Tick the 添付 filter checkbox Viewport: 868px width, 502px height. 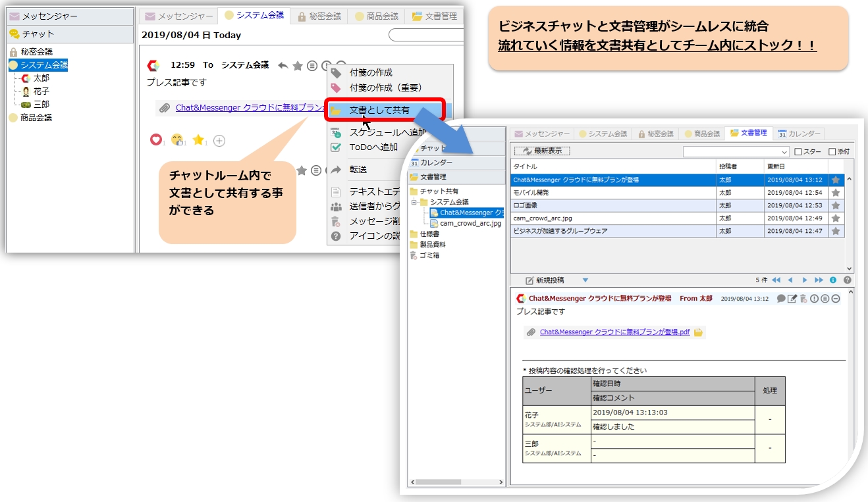coord(832,152)
